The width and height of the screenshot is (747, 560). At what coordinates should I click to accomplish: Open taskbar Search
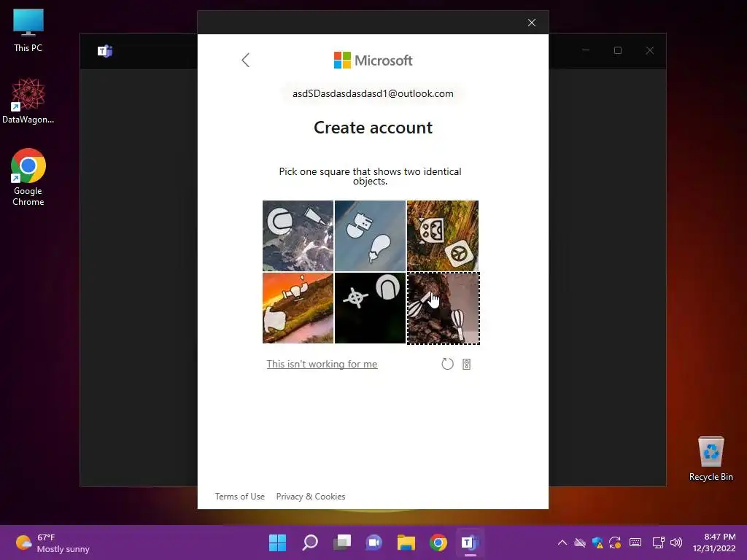pos(309,542)
